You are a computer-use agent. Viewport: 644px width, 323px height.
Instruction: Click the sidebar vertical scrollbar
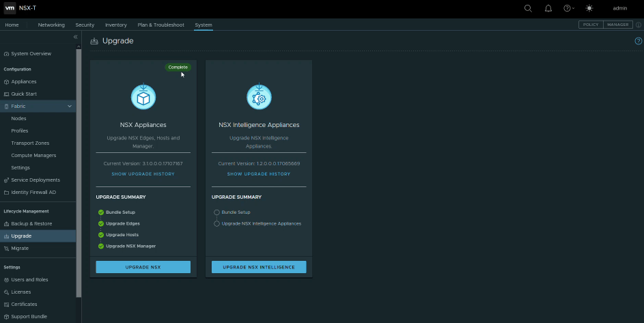pos(79,171)
